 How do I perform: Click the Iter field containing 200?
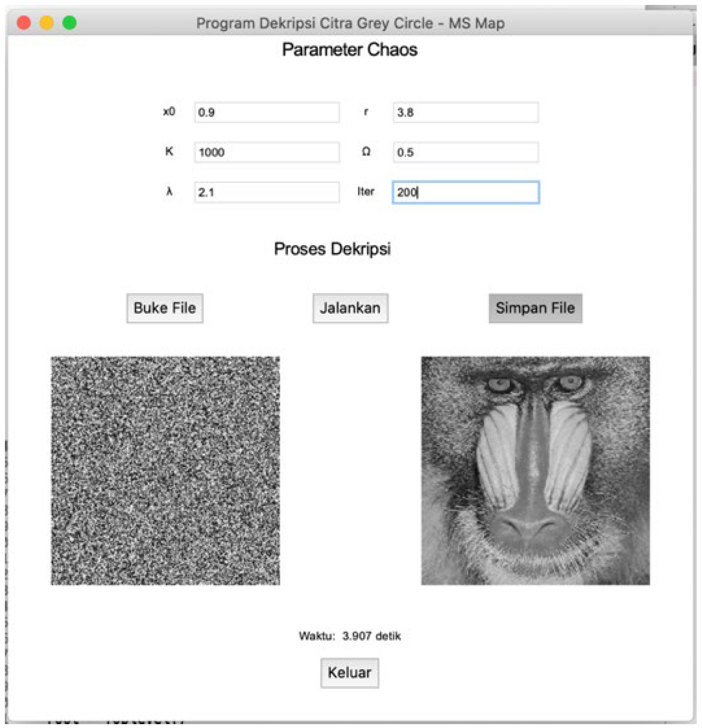coord(465,192)
